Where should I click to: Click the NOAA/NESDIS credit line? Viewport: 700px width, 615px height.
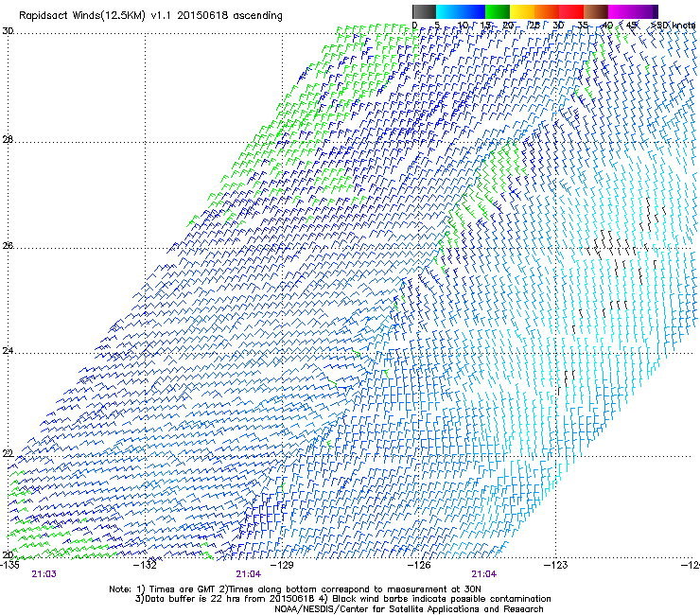point(409,609)
